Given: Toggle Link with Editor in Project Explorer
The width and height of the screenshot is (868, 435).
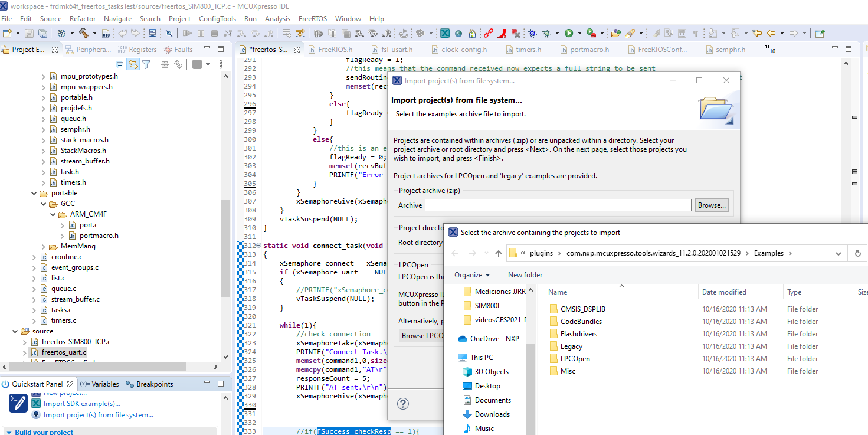Looking at the screenshot, I should (x=134, y=64).
